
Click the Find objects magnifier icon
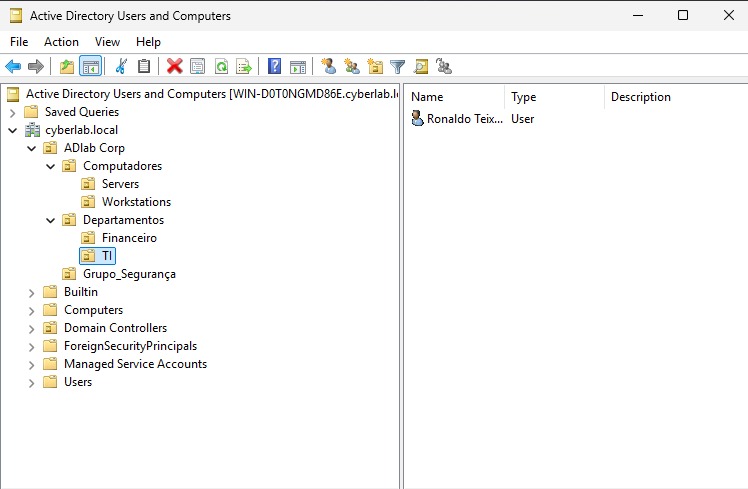coord(421,66)
